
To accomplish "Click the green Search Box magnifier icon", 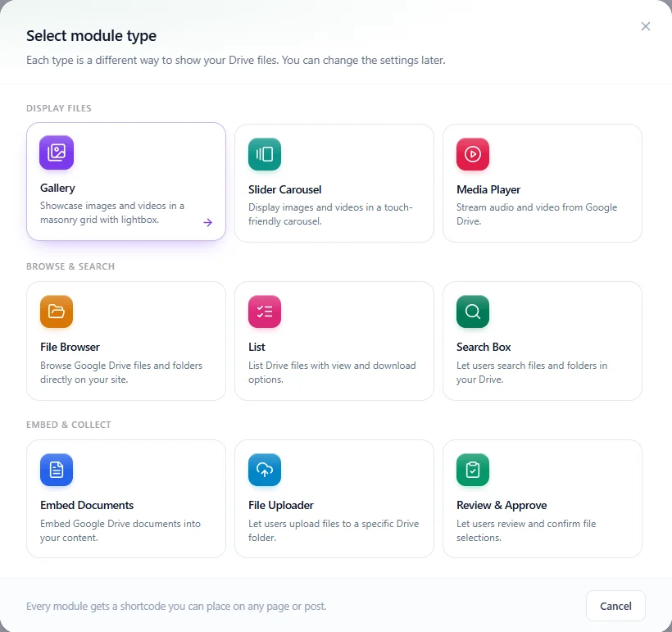I will pos(473,311).
